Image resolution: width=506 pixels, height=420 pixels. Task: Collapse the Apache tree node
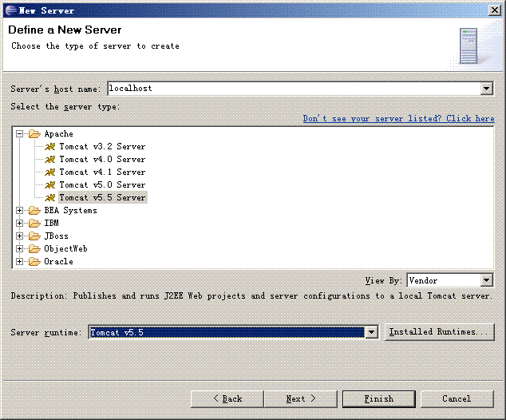[x=20, y=133]
